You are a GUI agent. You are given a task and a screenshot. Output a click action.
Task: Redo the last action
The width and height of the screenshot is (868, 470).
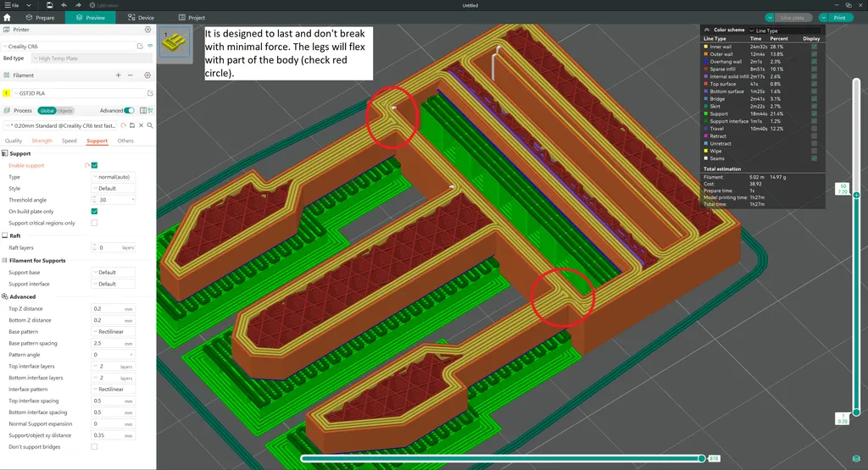[x=78, y=5]
